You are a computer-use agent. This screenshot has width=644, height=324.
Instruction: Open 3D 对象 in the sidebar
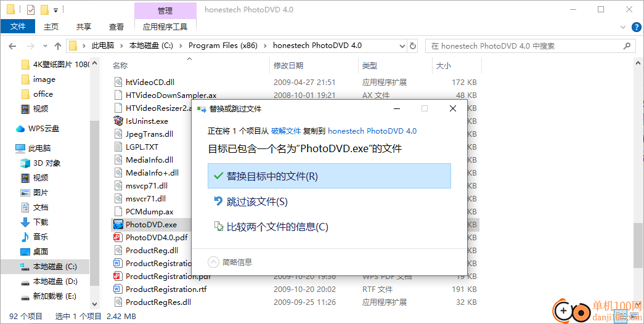point(47,163)
